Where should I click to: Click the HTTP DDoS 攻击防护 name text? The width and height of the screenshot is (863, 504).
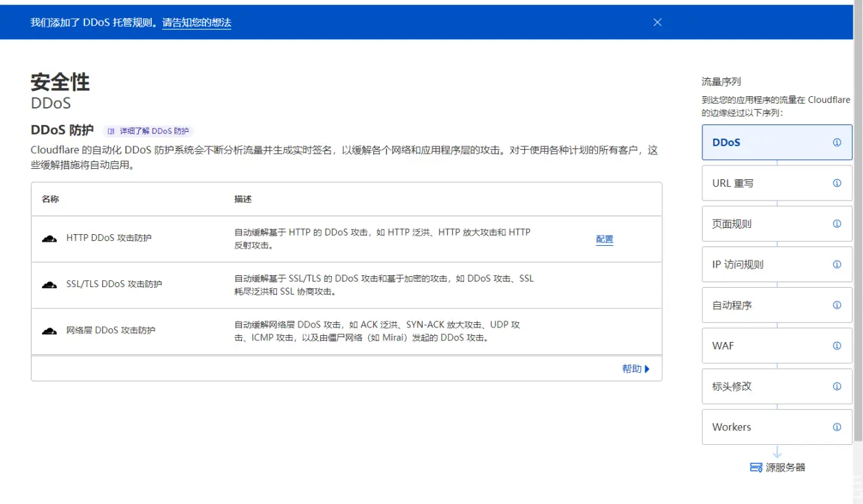point(109,238)
